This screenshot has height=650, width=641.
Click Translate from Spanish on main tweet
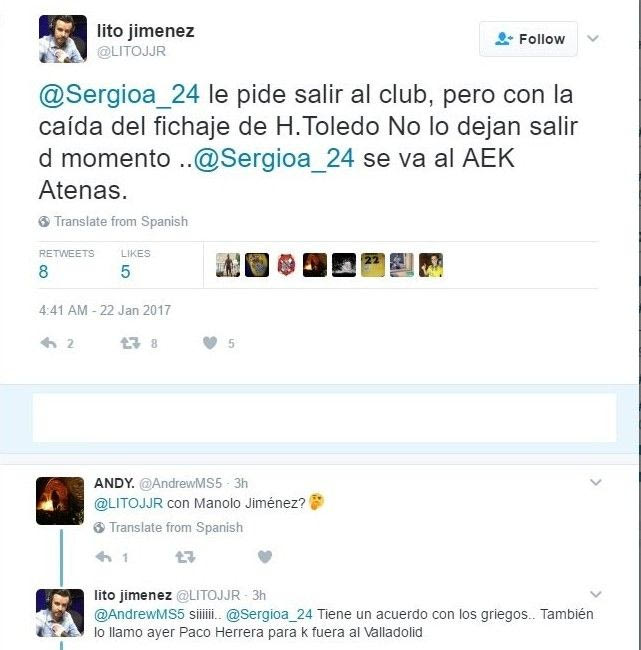pyautogui.click(x=113, y=221)
